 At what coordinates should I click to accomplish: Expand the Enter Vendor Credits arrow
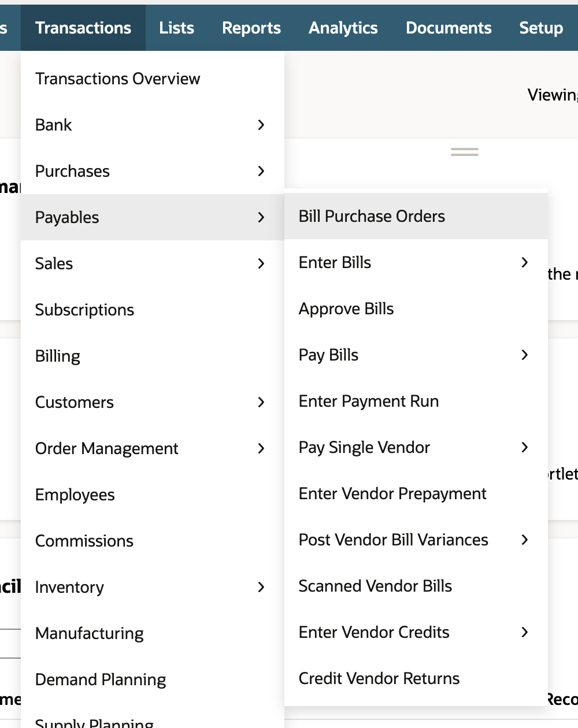[x=525, y=632]
